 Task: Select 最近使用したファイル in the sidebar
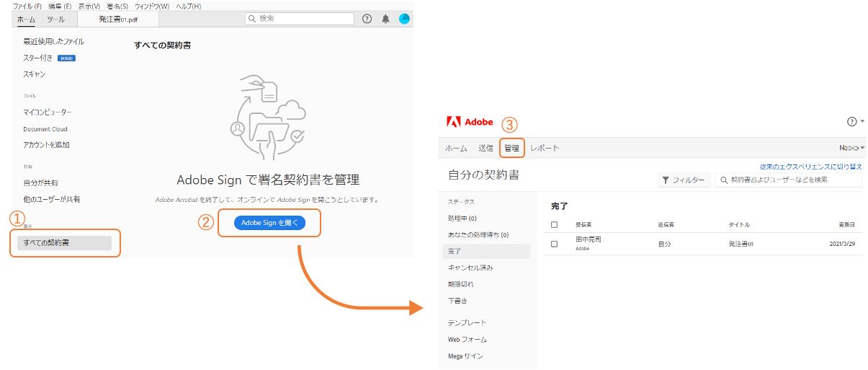coord(53,42)
